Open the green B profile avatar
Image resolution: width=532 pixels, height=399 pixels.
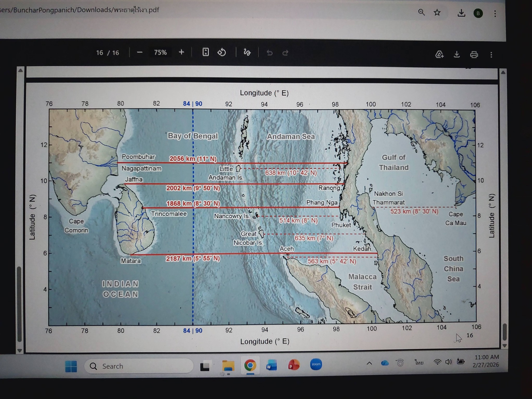click(478, 13)
